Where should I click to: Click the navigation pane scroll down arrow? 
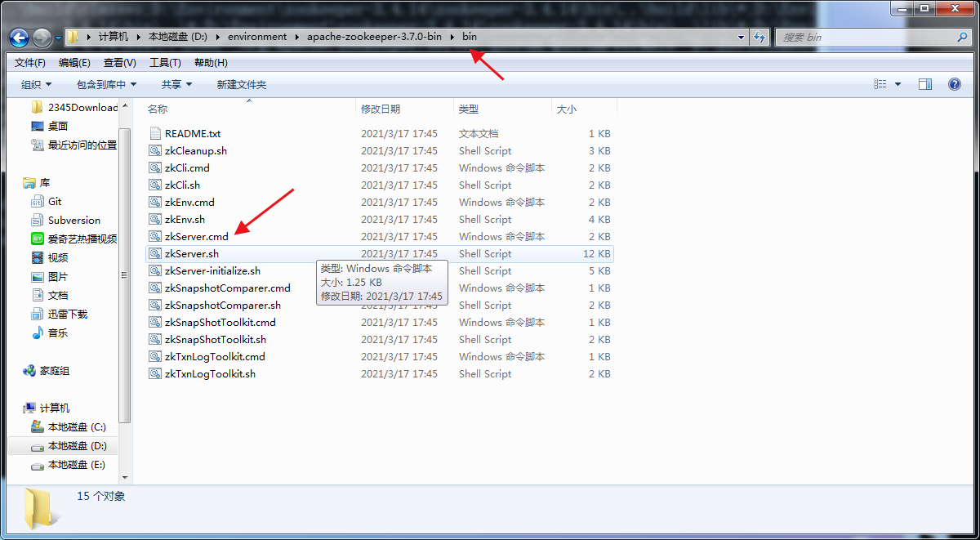click(x=125, y=476)
